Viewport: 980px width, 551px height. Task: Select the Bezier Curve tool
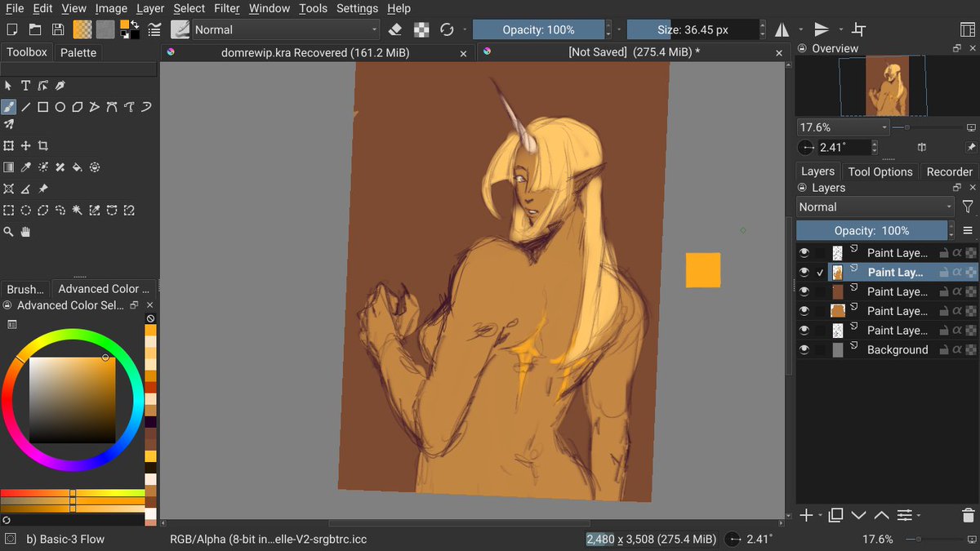[112, 107]
